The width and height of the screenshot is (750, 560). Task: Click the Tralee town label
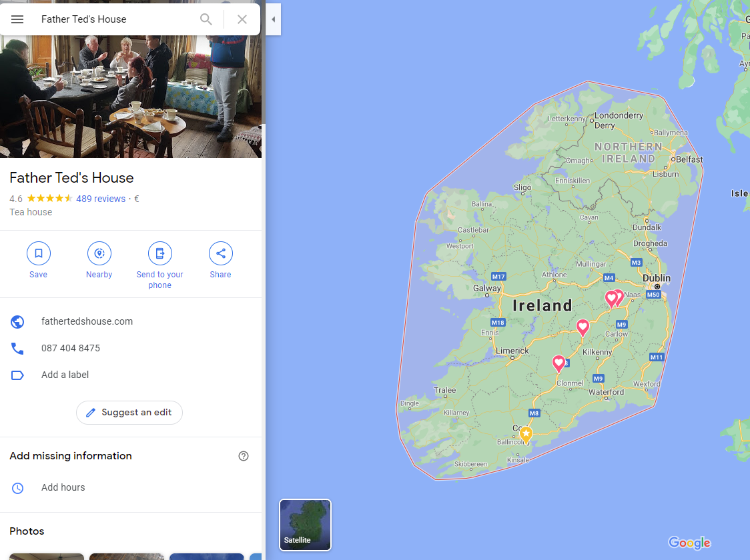click(445, 390)
